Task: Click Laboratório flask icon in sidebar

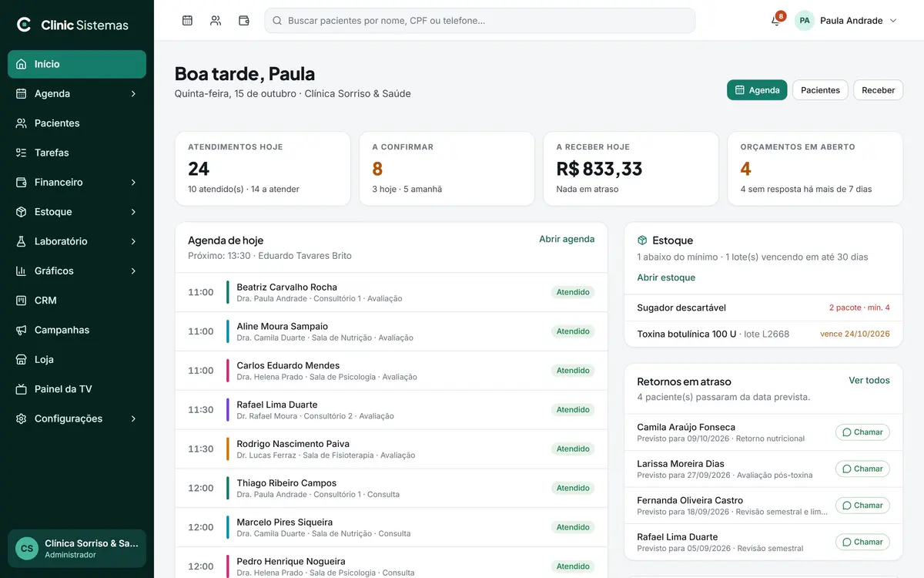Action: 22,241
